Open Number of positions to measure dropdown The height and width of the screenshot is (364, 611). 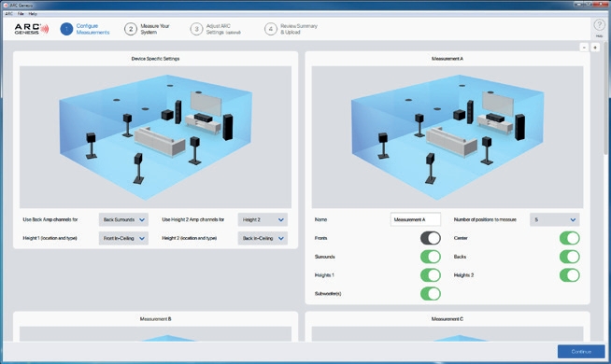[x=555, y=219]
